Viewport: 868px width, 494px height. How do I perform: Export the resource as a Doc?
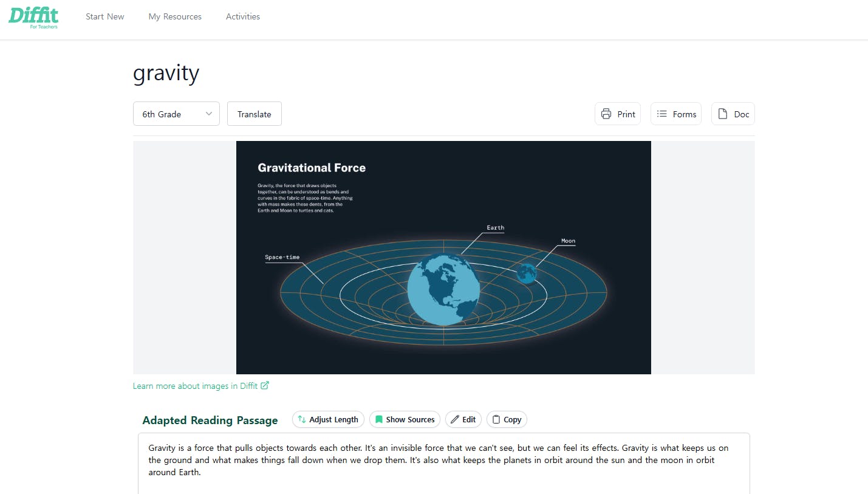pos(733,114)
